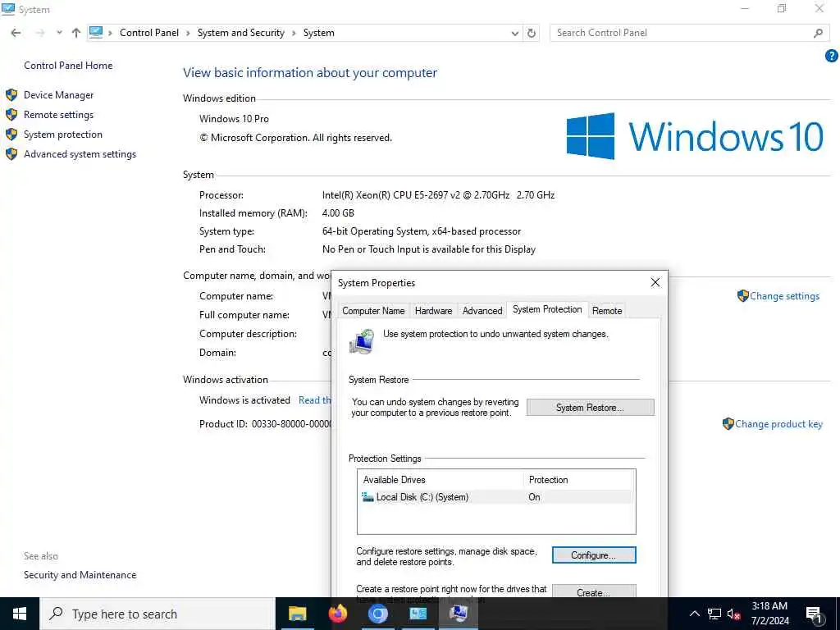Open Advanced system settings link
Screen dimensions: 840x630
click(x=80, y=154)
